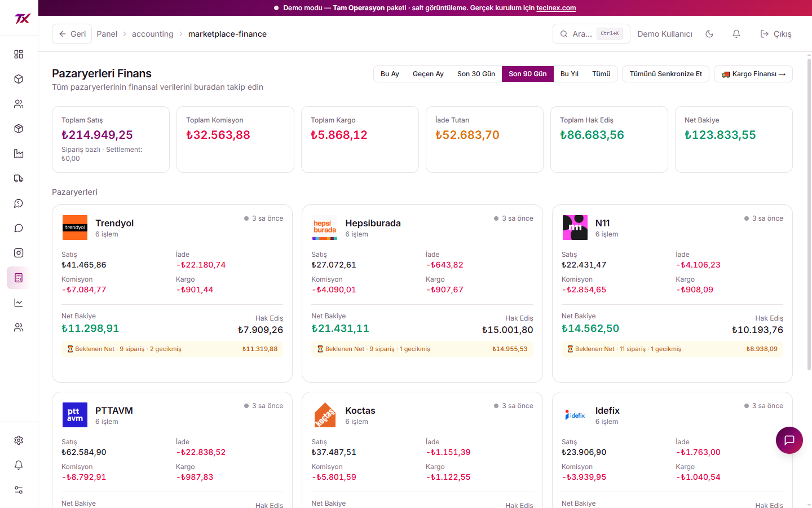Select the Tümü period tab

[601, 74]
